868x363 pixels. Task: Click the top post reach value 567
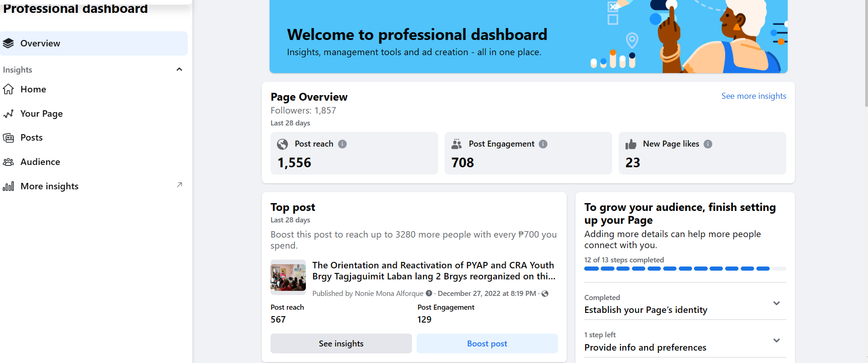pyautogui.click(x=278, y=319)
